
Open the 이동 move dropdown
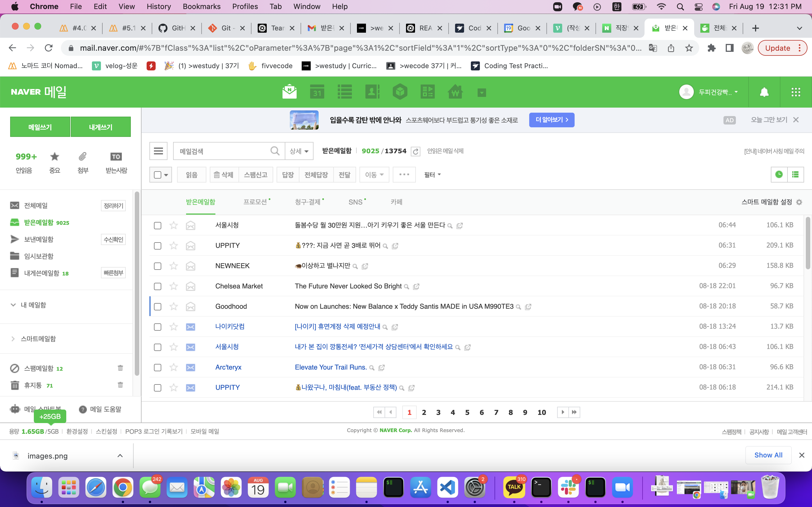point(374,175)
